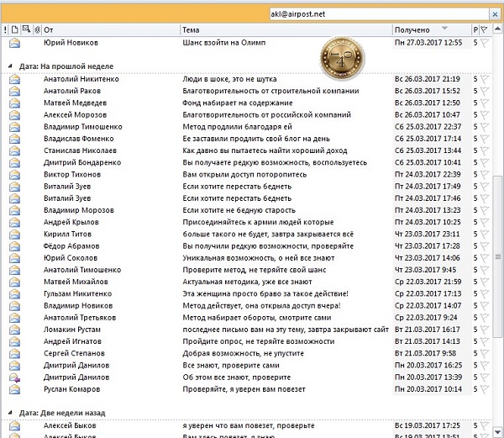Image resolution: width=504 pixels, height=438 pixels.
Task: Click the importance column header icon
Action: [x=5, y=30]
